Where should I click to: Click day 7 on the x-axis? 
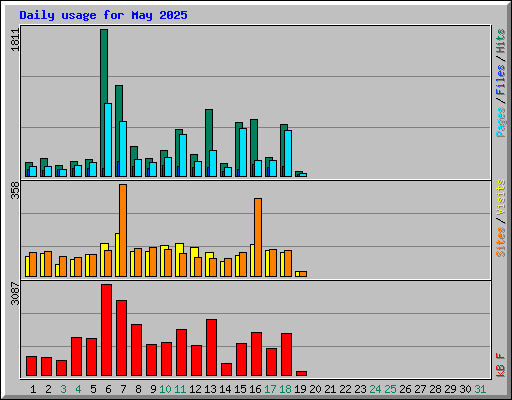[x=123, y=389]
